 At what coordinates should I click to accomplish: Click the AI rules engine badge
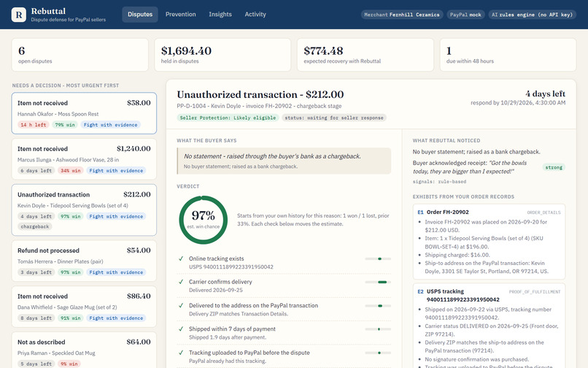point(532,15)
